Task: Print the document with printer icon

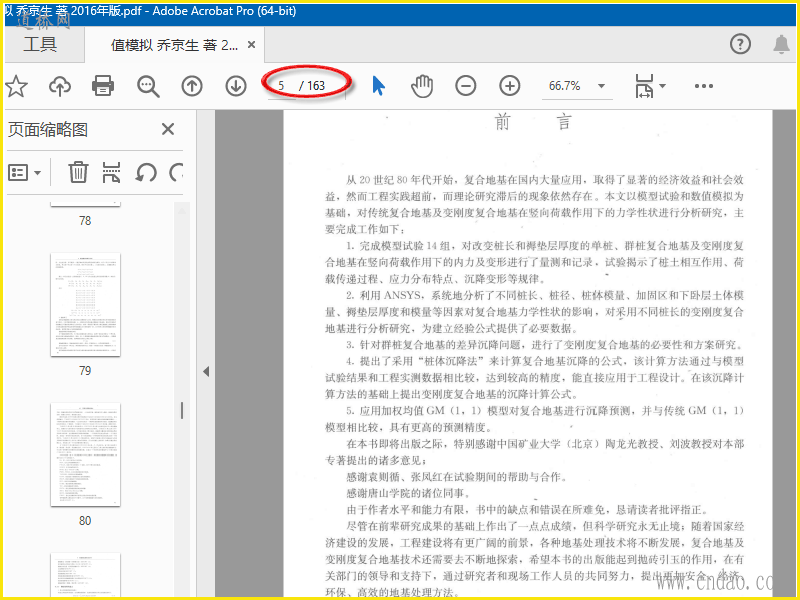Action: click(103, 86)
